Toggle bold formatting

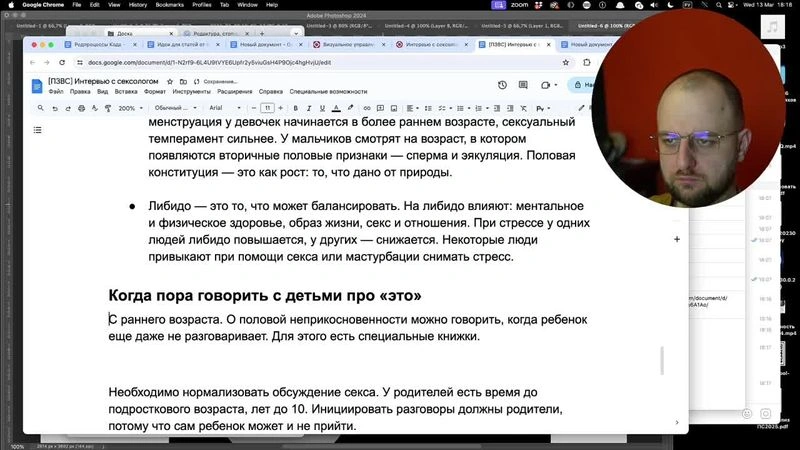click(295, 108)
